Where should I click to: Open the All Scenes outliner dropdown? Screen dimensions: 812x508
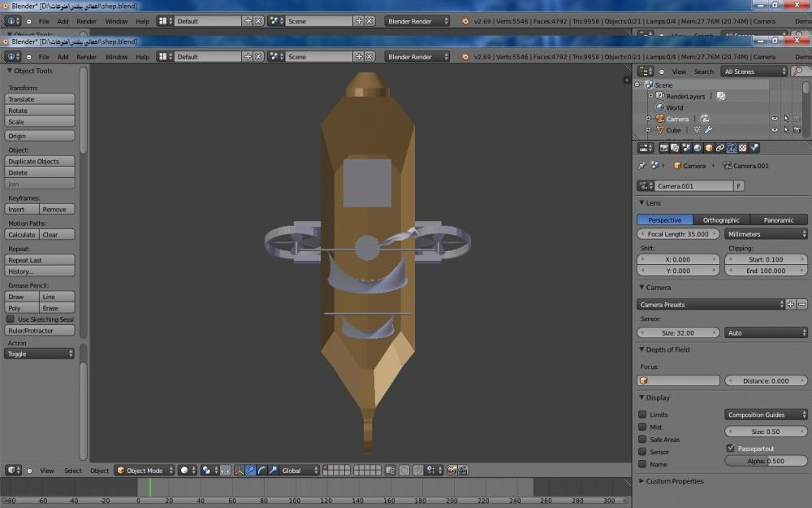pos(754,71)
